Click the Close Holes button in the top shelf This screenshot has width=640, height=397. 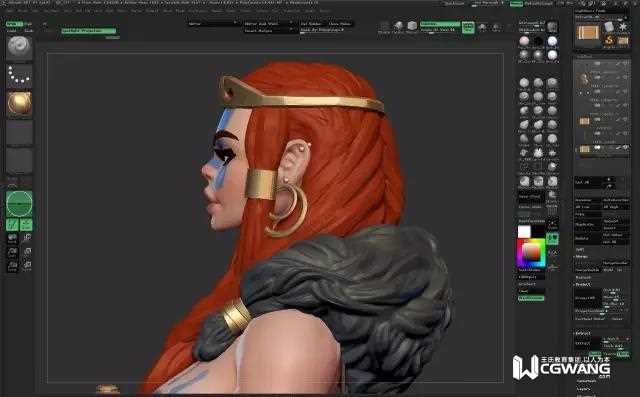(x=340, y=24)
